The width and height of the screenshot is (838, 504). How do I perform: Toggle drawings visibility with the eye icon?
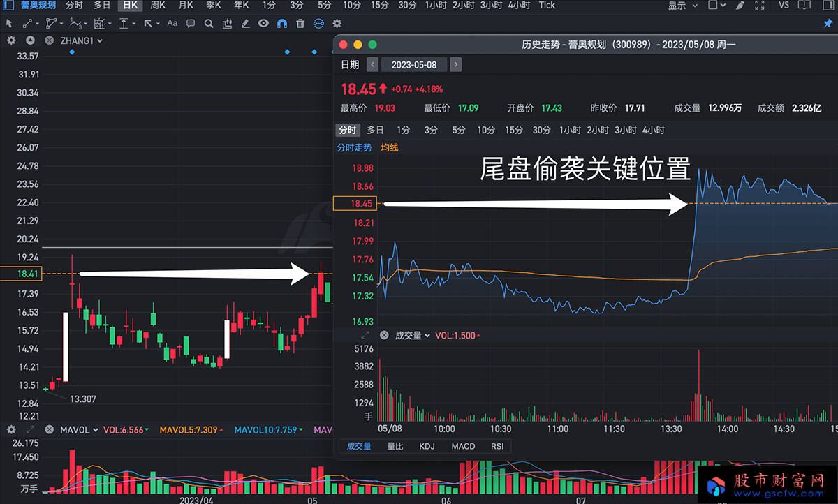[263, 23]
